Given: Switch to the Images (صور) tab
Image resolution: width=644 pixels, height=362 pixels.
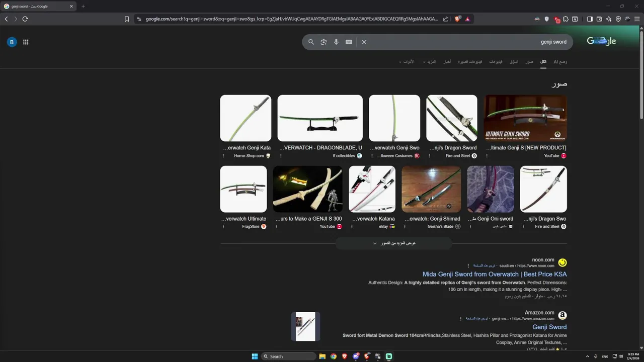Looking at the screenshot, I should tap(529, 61).
